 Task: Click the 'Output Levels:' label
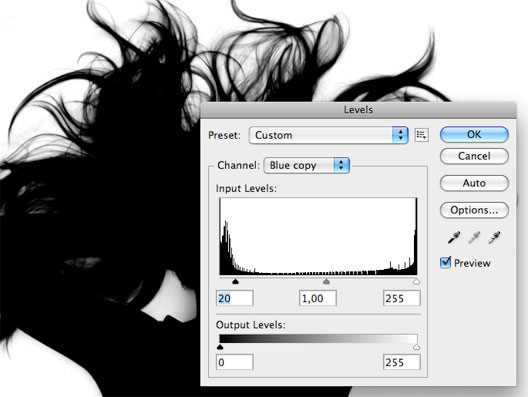[x=251, y=325]
